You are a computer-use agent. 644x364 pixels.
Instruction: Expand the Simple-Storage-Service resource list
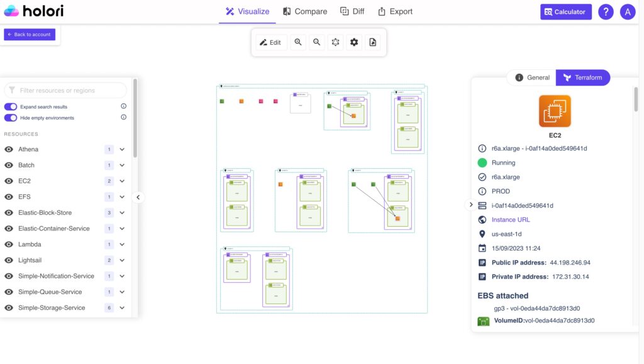123,307
